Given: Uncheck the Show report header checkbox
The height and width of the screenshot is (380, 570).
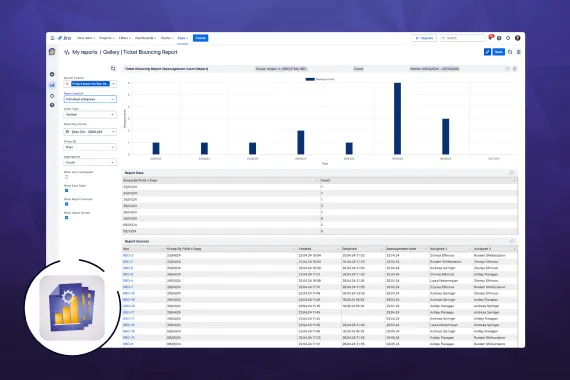Looking at the screenshot, I should click(x=67, y=217).
